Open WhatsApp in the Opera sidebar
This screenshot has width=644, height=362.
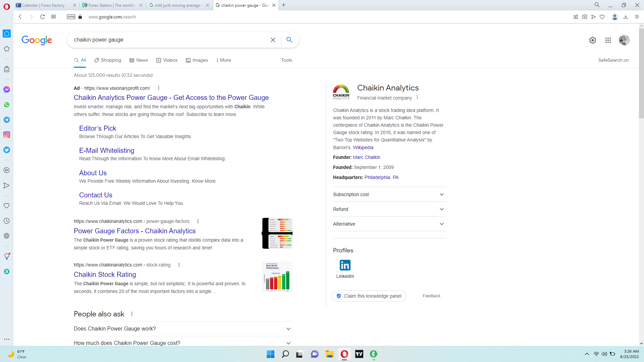[7, 105]
